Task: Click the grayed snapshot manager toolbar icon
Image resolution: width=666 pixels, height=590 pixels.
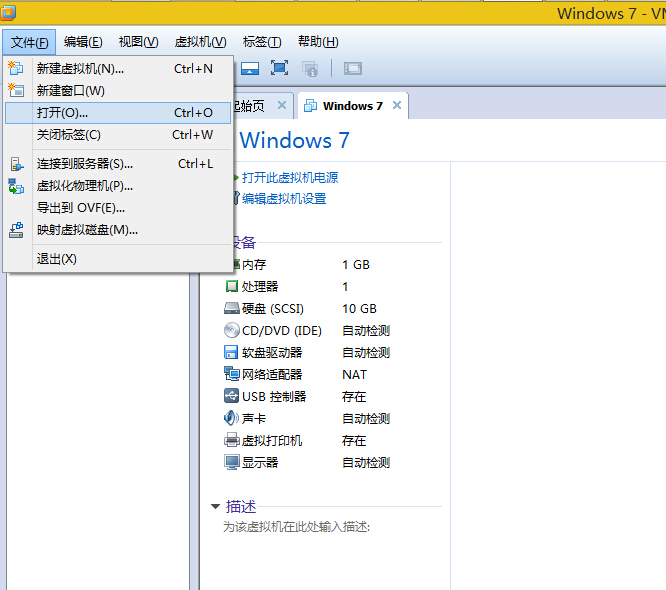Action: (310, 68)
